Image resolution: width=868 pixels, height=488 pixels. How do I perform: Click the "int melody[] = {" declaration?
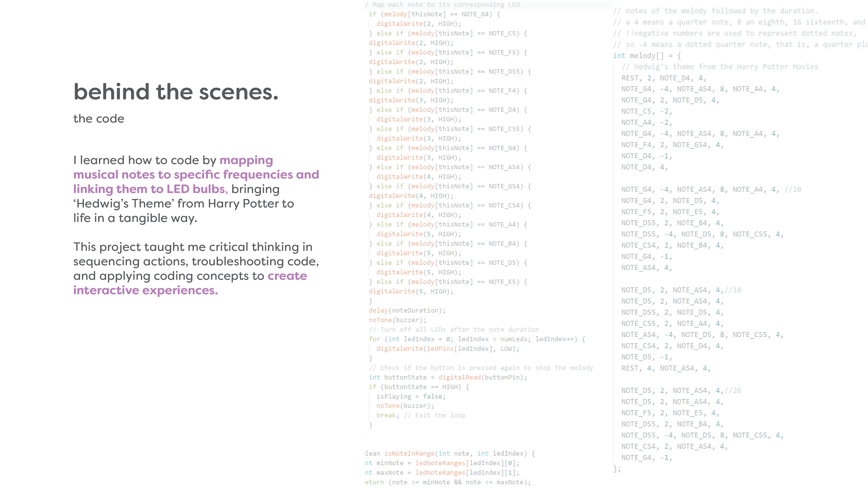pos(647,55)
